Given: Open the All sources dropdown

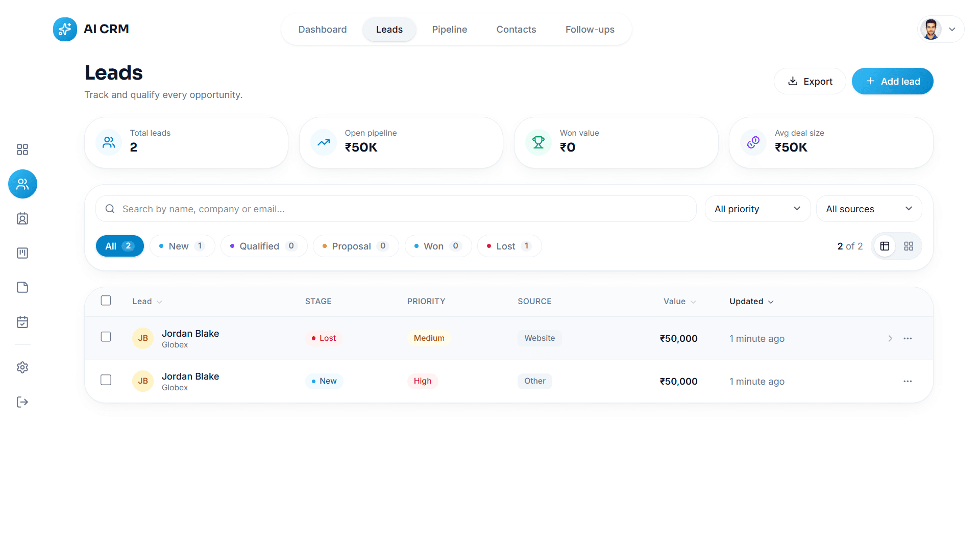Looking at the screenshot, I should 869,209.
